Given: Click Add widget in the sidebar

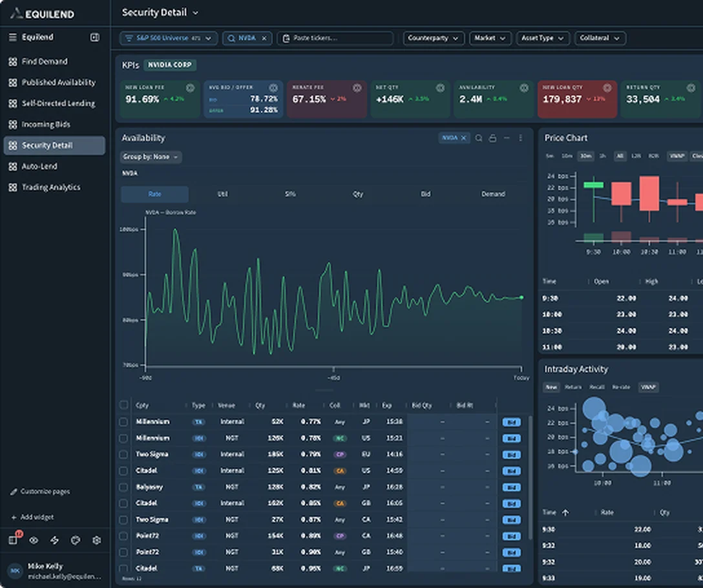Looking at the screenshot, I should pyautogui.click(x=32, y=517).
